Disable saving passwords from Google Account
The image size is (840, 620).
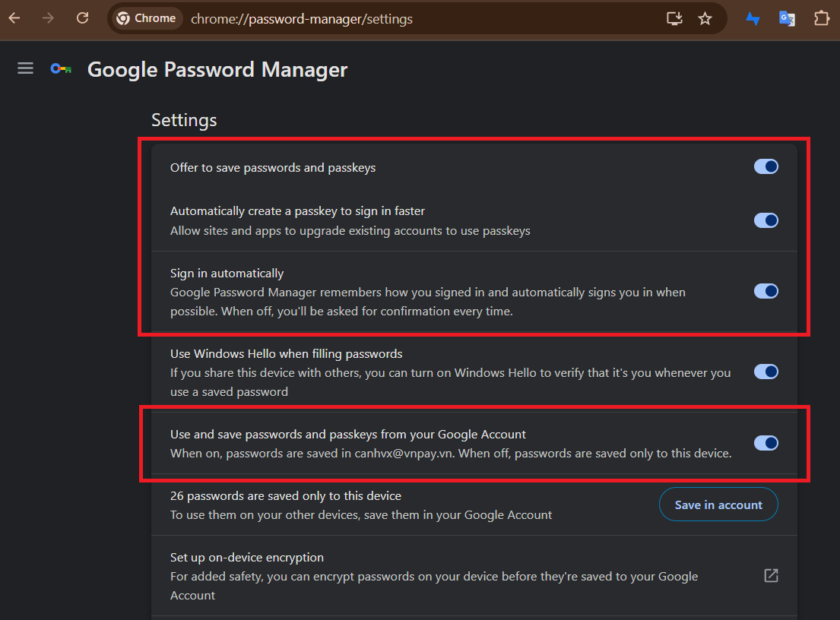coord(766,443)
